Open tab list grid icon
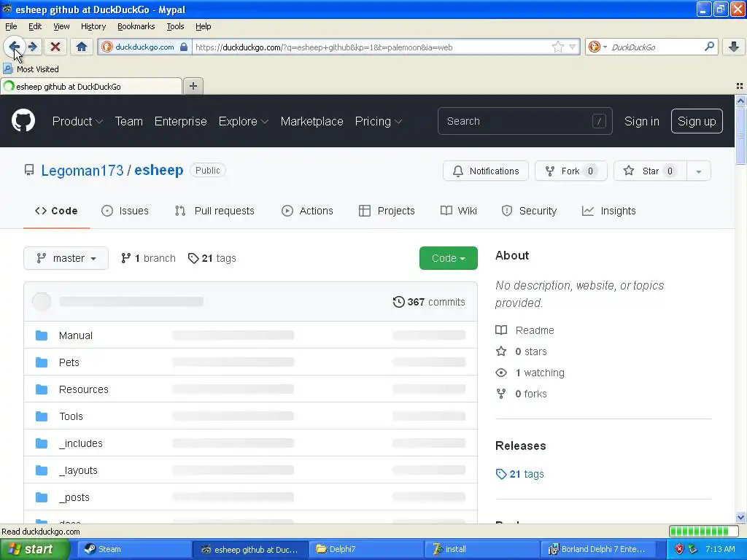Screen dimensions: 747x560 coord(740,86)
